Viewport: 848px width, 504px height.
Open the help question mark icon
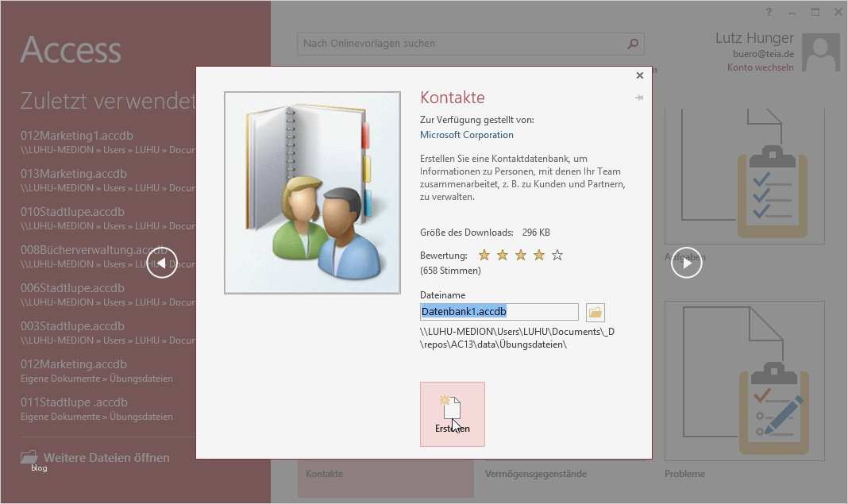tap(769, 12)
